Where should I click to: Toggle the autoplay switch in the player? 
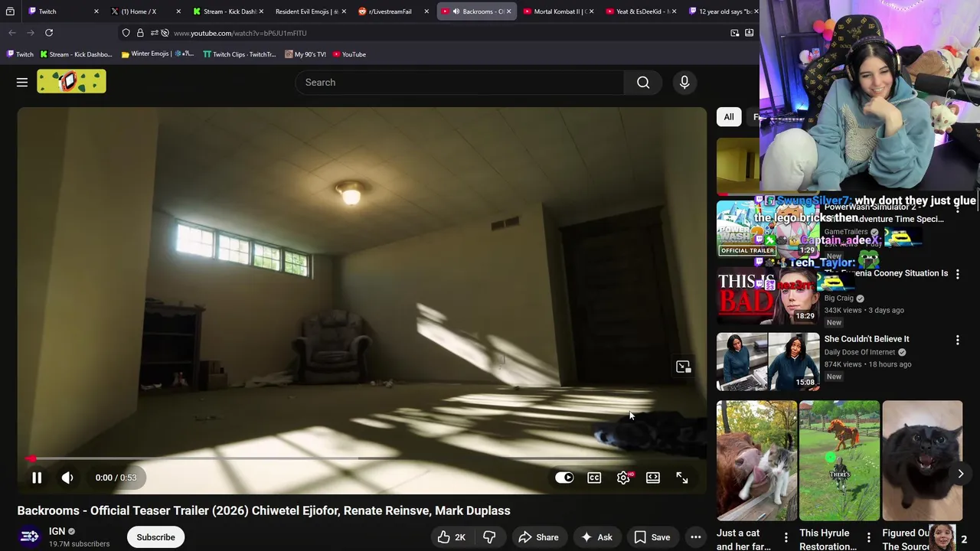click(564, 478)
